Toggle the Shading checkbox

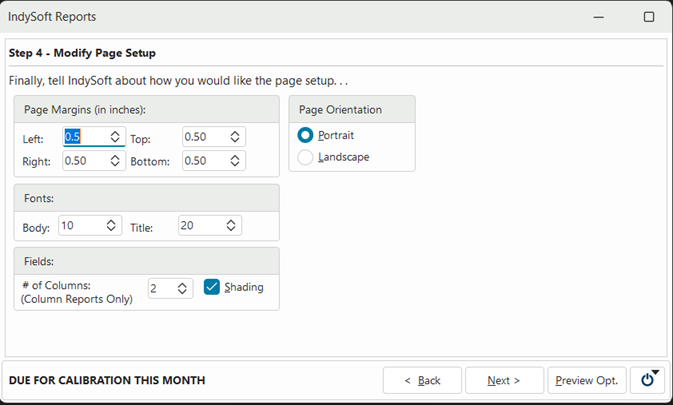click(x=212, y=287)
